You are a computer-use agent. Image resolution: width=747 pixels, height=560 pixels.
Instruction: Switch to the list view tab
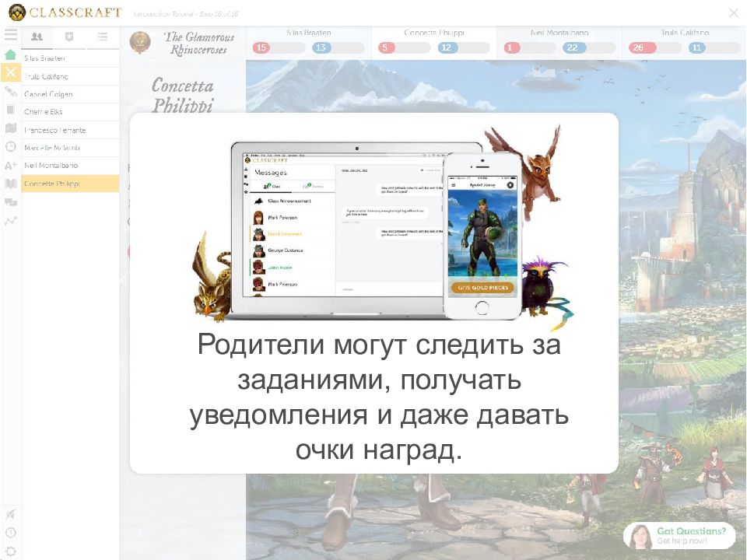[102, 37]
